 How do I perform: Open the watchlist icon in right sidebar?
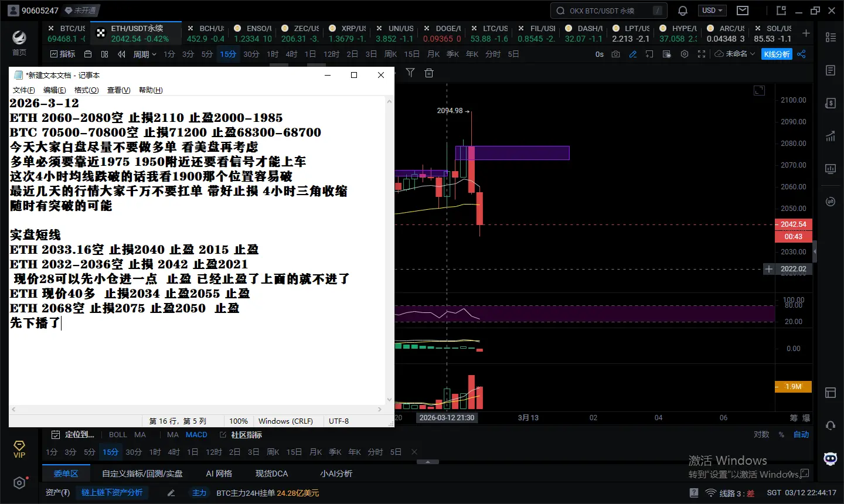[831, 37]
